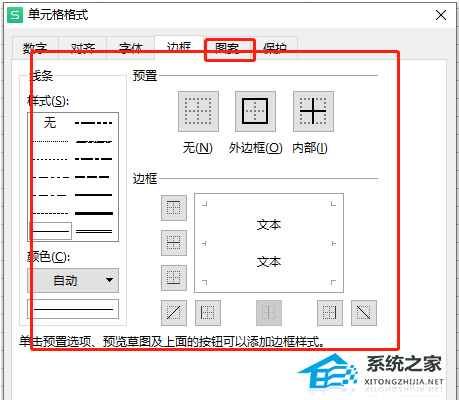Select the short dotted line style
Image resolution: width=459 pixels, height=400 pixels.
click(x=50, y=159)
